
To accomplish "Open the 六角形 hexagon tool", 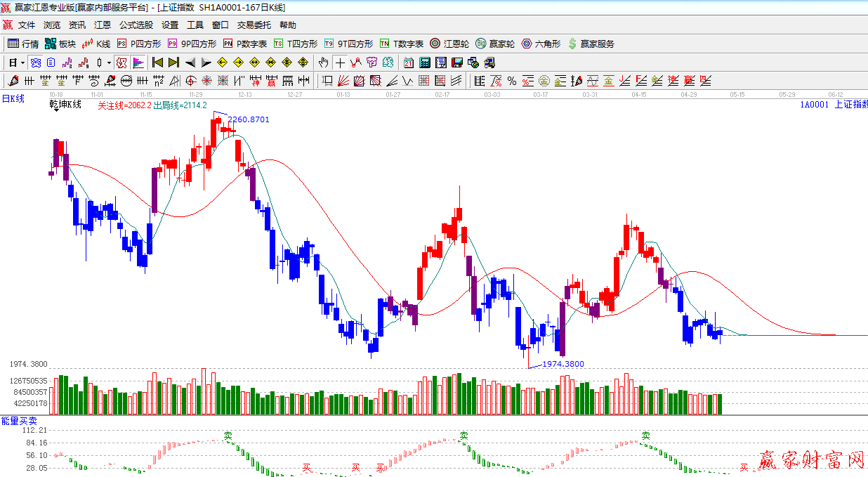I will point(541,44).
